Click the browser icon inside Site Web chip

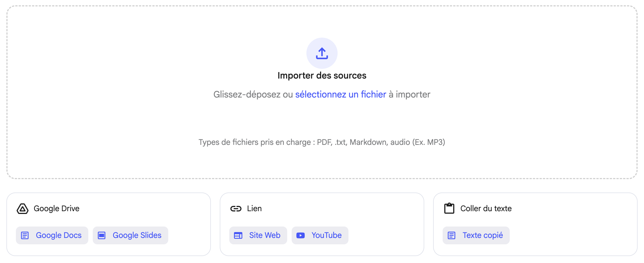(238, 235)
